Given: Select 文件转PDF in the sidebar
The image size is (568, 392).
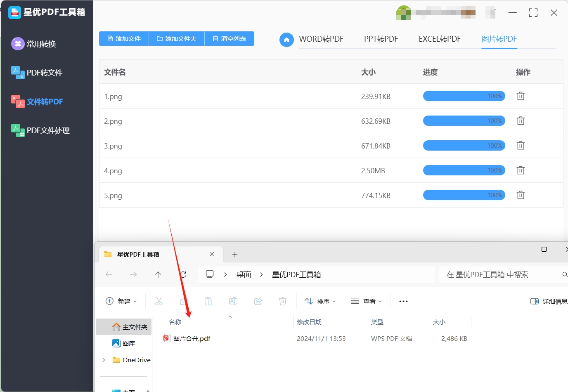Looking at the screenshot, I should [37, 102].
